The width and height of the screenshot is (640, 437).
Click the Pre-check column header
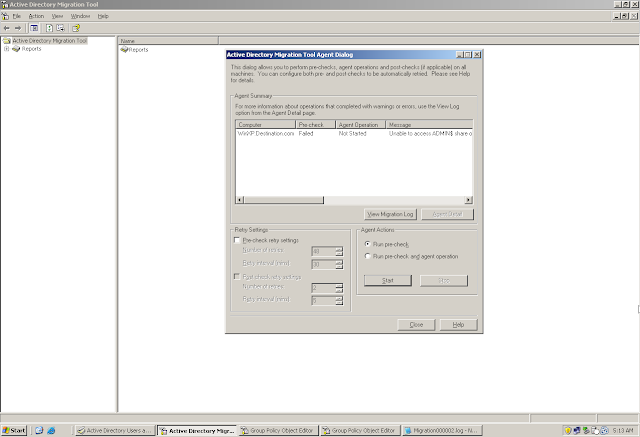pos(315,124)
